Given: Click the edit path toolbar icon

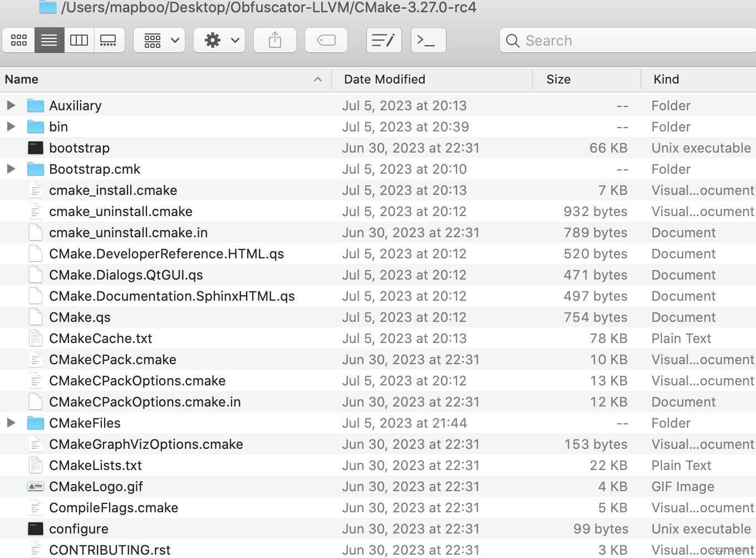Looking at the screenshot, I should tap(384, 40).
